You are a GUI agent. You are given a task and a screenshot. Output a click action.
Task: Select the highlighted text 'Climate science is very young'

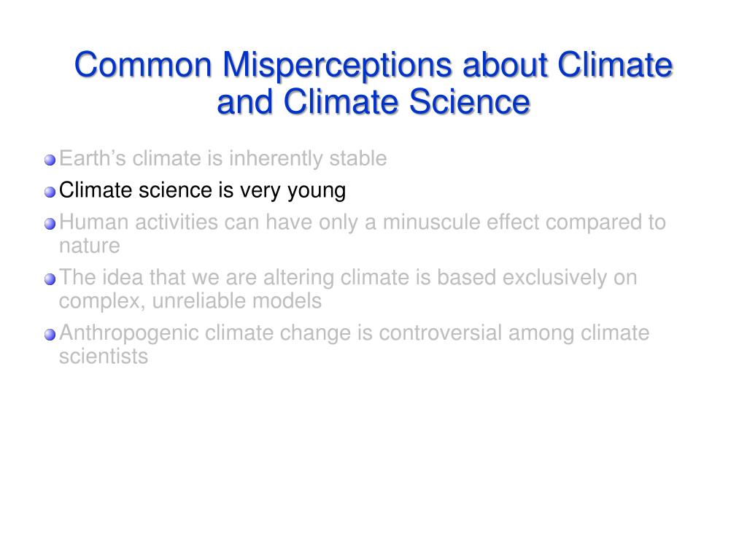click(x=203, y=191)
